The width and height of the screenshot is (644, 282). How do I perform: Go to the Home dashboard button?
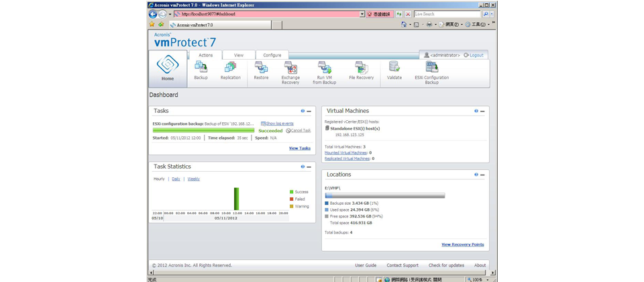pyautogui.click(x=168, y=68)
